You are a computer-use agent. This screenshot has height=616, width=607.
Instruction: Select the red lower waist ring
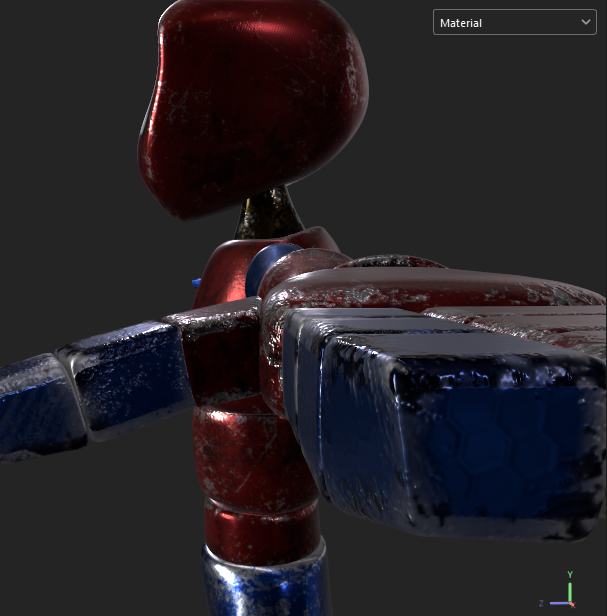[x=260, y=525]
